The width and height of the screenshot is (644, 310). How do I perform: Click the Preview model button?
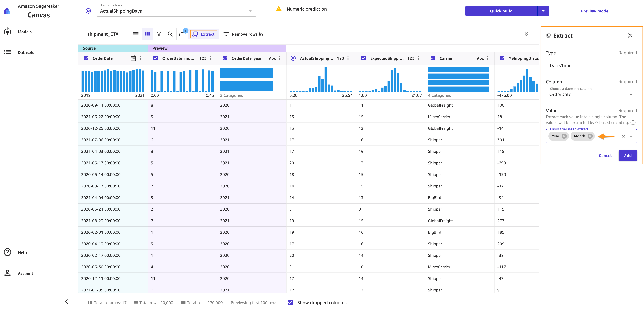[x=595, y=11]
